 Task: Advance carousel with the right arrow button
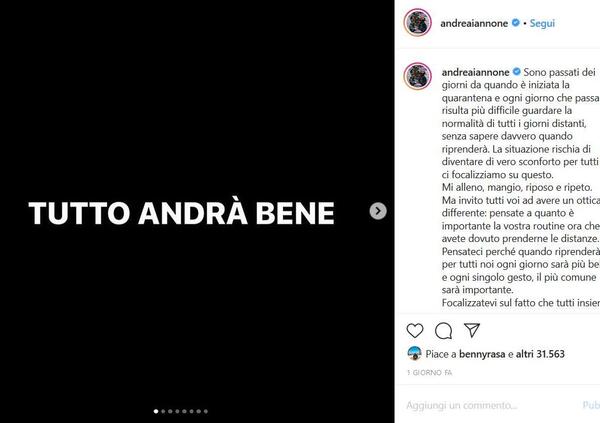(378, 211)
